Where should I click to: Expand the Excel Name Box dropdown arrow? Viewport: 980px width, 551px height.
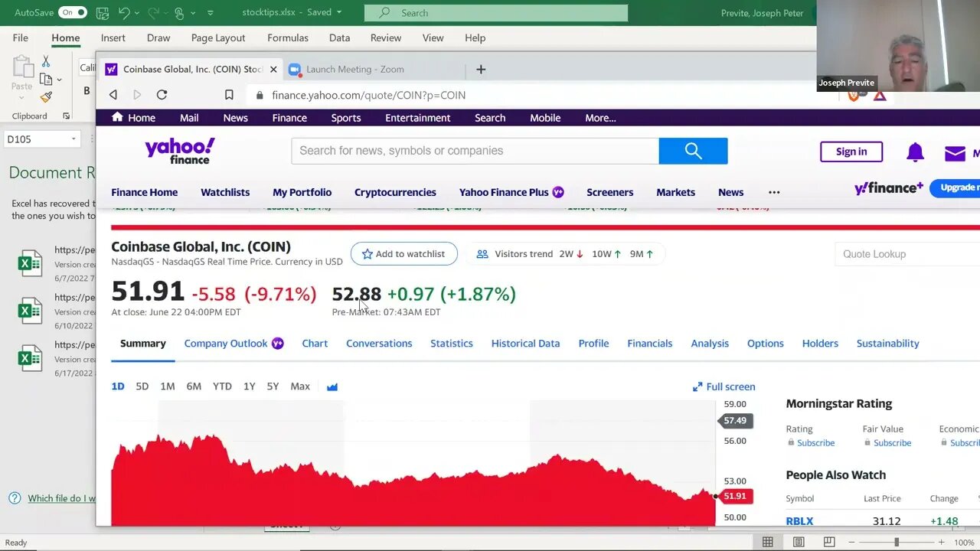click(x=73, y=139)
